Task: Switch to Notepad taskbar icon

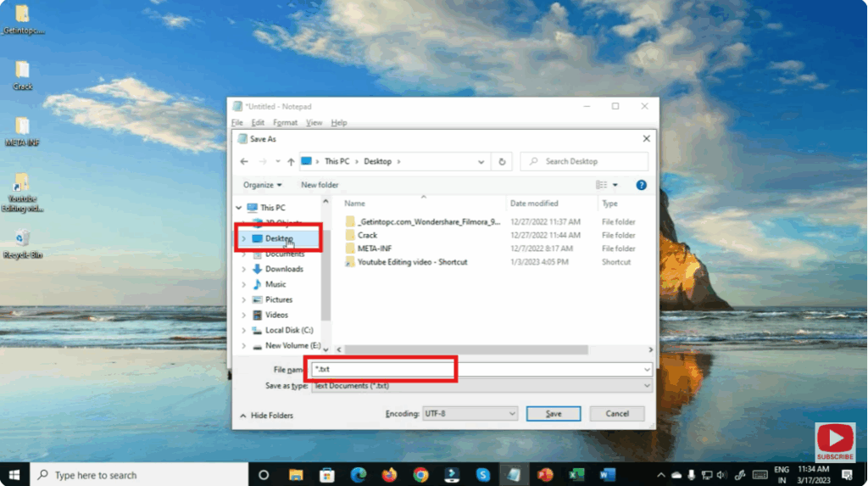Action: coord(514,475)
